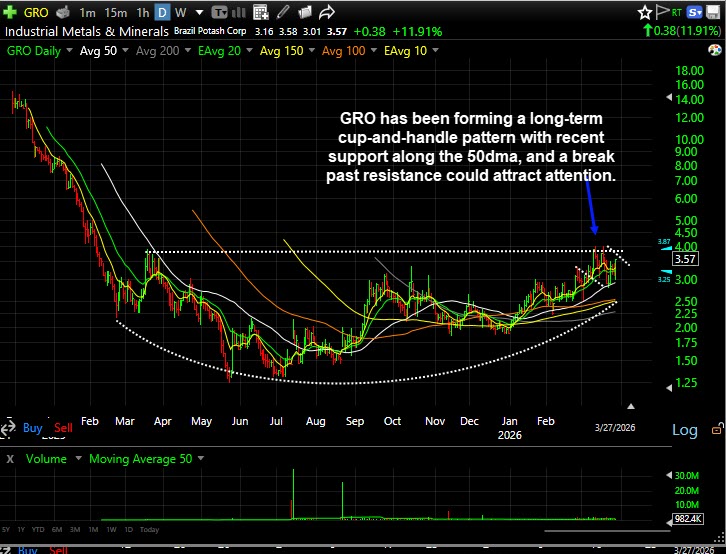Click the +11.91% percent change value

click(417, 31)
